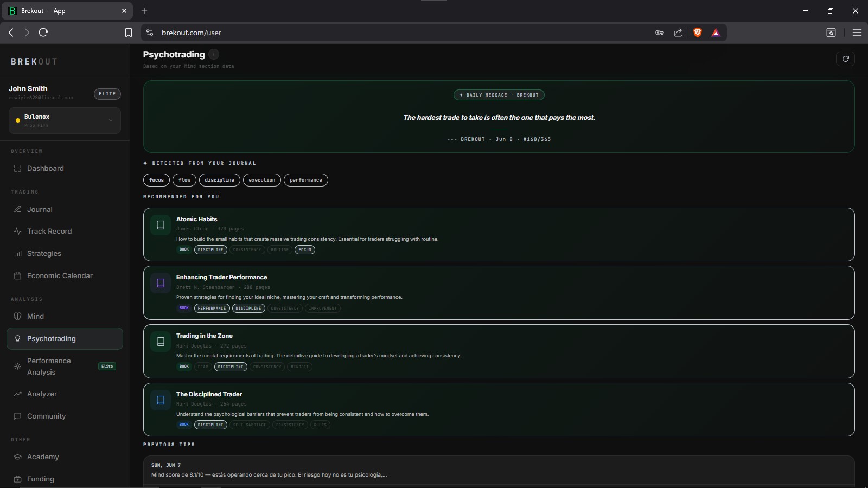Click the Brave Rewards triangle icon
This screenshot has height=488, width=868.
click(x=716, y=33)
